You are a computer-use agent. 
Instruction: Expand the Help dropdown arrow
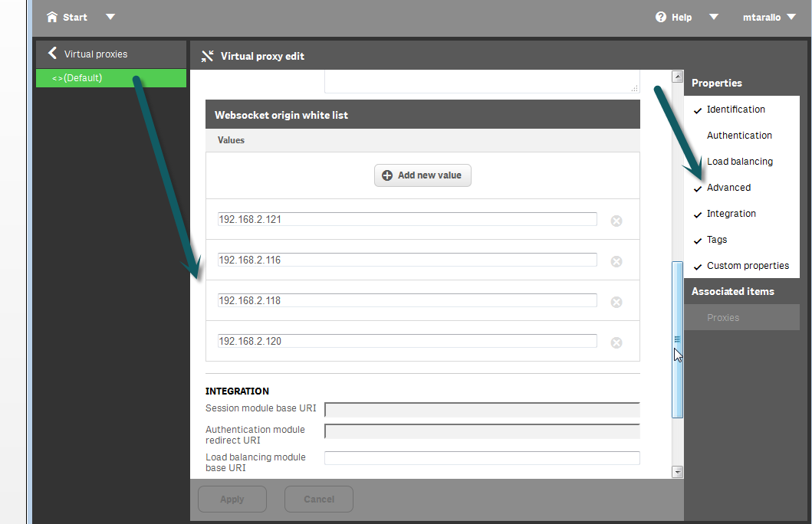point(714,17)
